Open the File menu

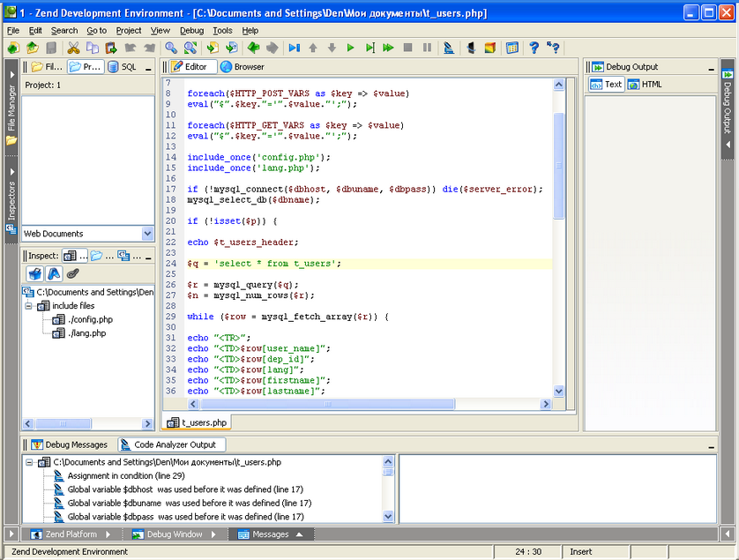click(x=12, y=31)
